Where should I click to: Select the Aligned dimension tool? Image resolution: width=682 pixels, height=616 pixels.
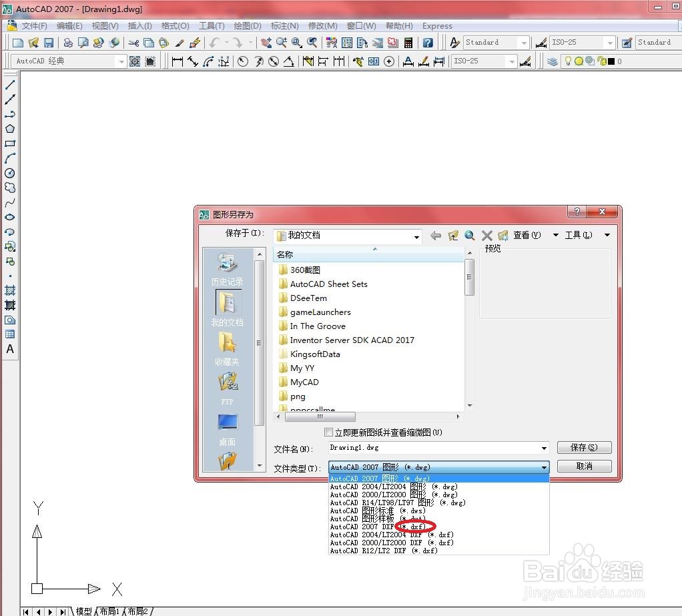(x=193, y=62)
